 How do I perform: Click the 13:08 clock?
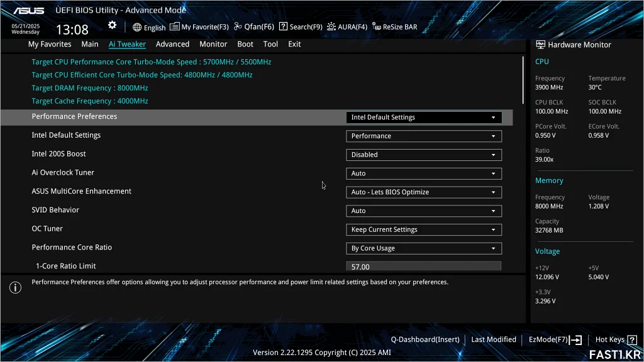(x=72, y=30)
